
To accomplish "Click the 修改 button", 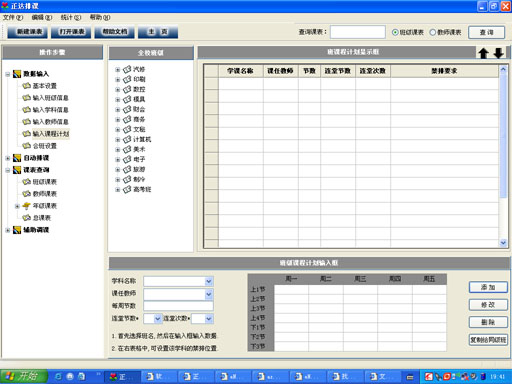I will 488,305.
